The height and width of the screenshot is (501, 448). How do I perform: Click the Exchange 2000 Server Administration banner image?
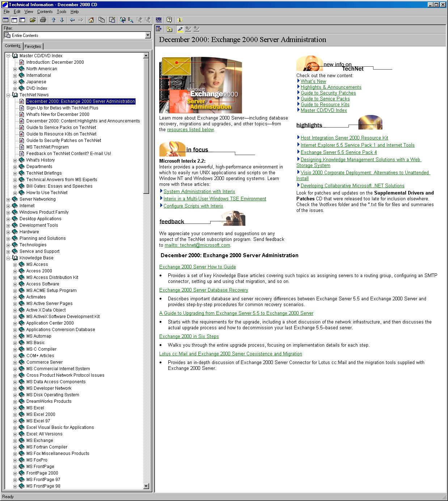click(x=200, y=85)
